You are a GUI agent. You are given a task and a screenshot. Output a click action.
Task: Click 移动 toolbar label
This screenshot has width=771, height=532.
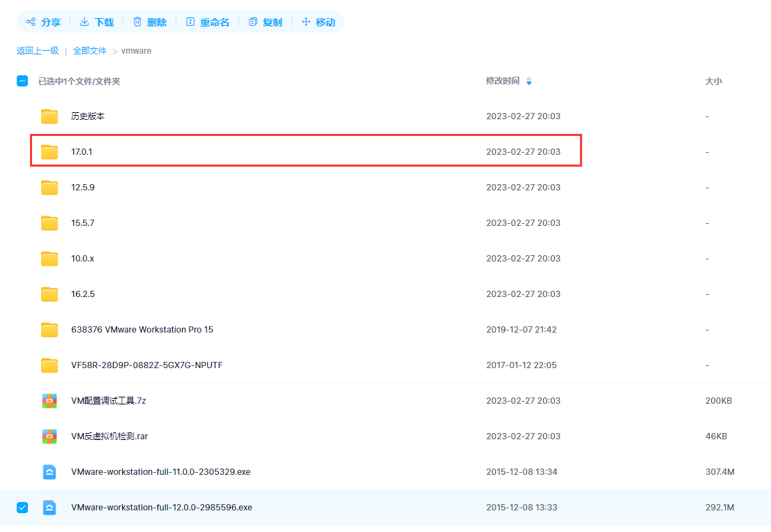click(325, 22)
